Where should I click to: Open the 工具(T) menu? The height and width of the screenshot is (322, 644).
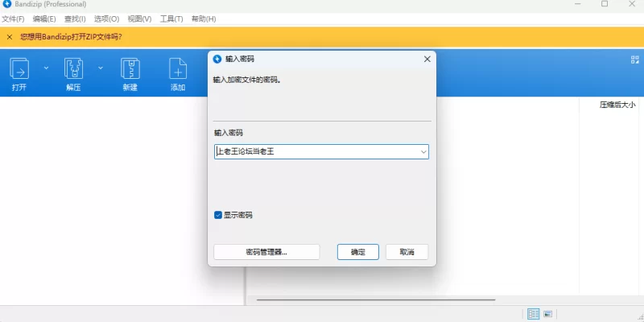pyautogui.click(x=171, y=19)
